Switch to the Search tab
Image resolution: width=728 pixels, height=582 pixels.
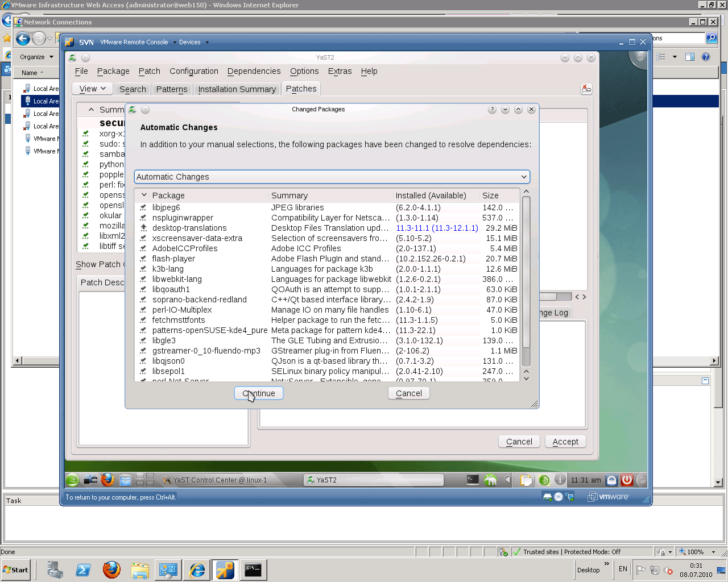133,89
